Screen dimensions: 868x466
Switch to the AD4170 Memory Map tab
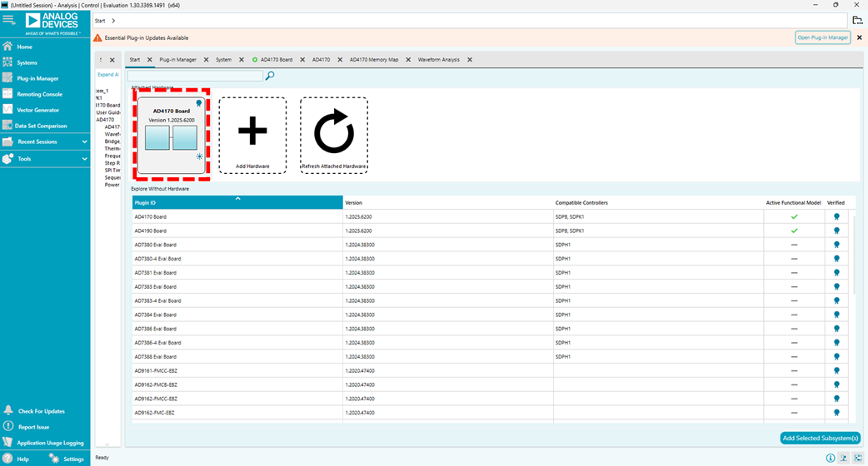[x=374, y=60]
